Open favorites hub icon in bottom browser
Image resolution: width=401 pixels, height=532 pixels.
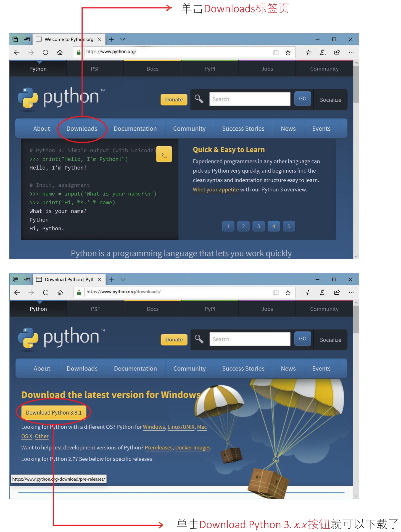pyautogui.click(x=308, y=292)
